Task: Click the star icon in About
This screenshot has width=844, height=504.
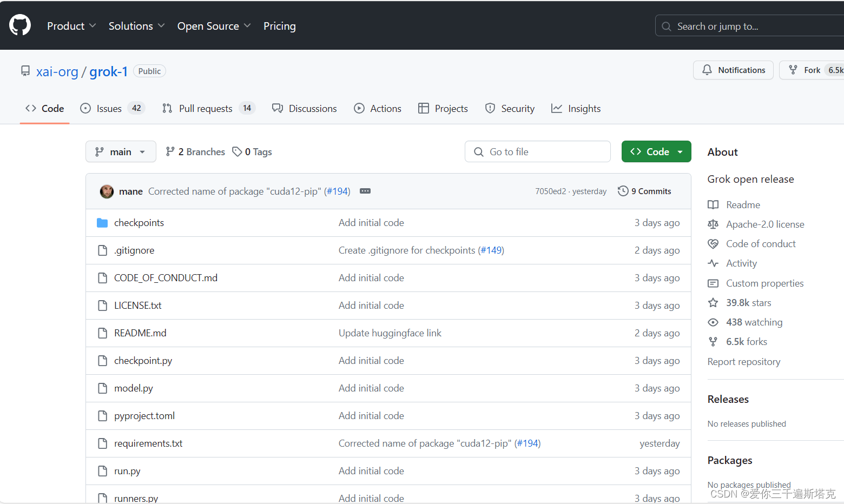Action: (x=713, y=303)
